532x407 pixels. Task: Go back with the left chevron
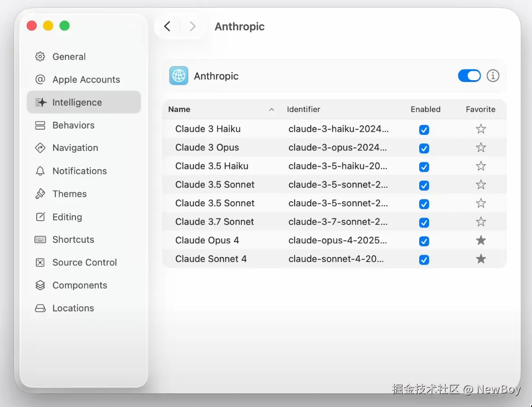click(167, 26)
